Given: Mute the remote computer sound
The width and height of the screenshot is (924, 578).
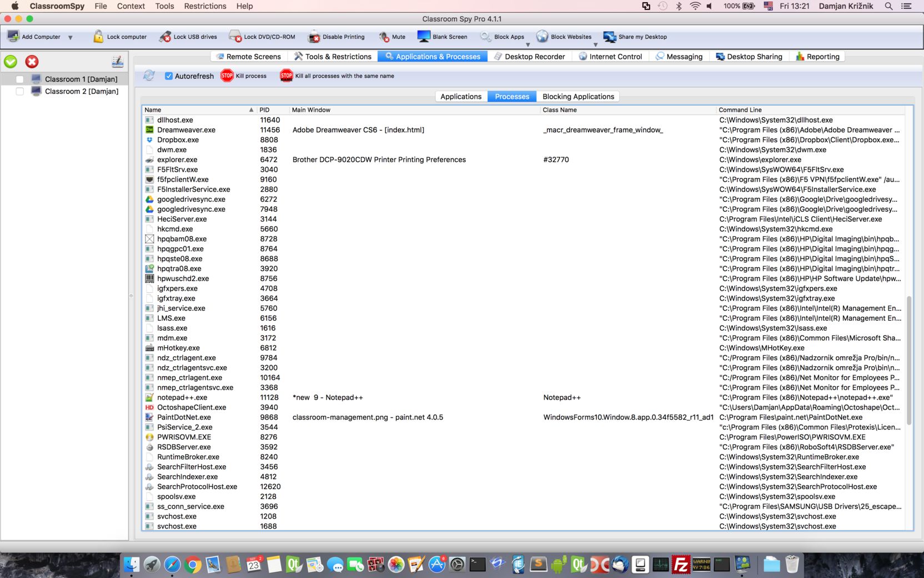Looking at the screenshot, I should [384, 37].
